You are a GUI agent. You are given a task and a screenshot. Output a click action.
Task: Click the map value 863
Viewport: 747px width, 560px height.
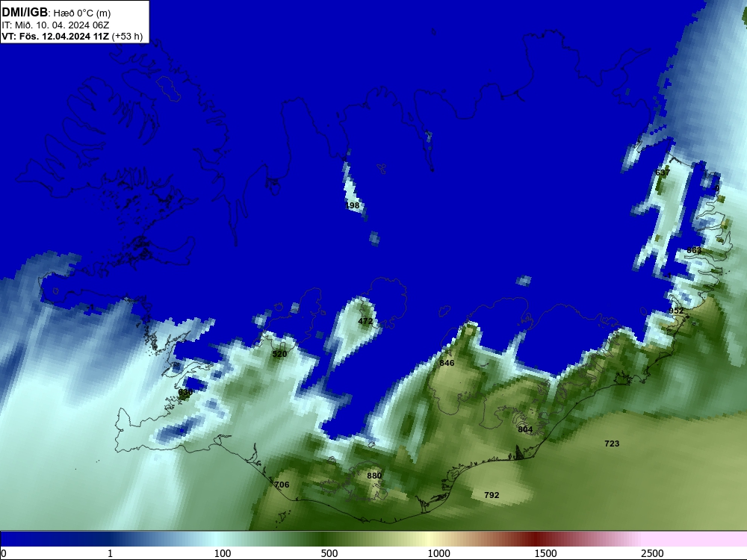pyautogui.click(x=694, y=250)
